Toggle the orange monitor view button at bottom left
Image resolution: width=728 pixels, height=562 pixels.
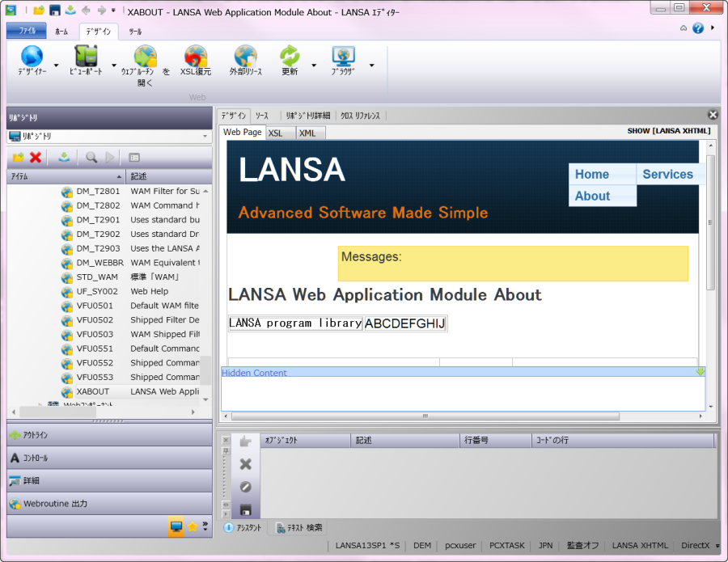tap(176, 526)
